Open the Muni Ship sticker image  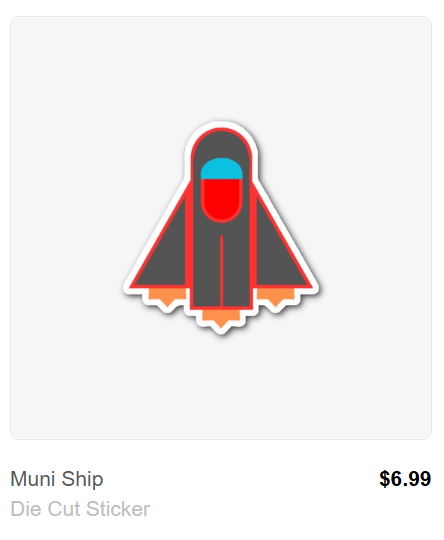[x=221, y=228]
